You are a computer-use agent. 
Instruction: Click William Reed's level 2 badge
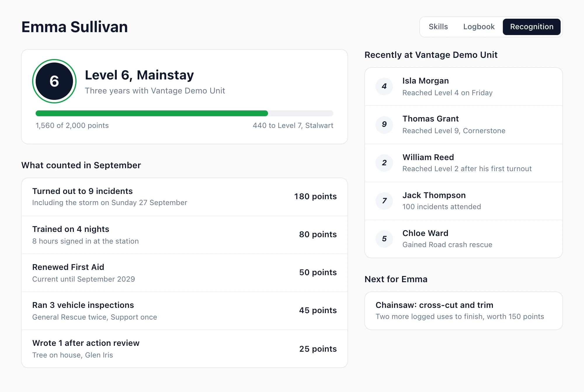coord(384,163)
